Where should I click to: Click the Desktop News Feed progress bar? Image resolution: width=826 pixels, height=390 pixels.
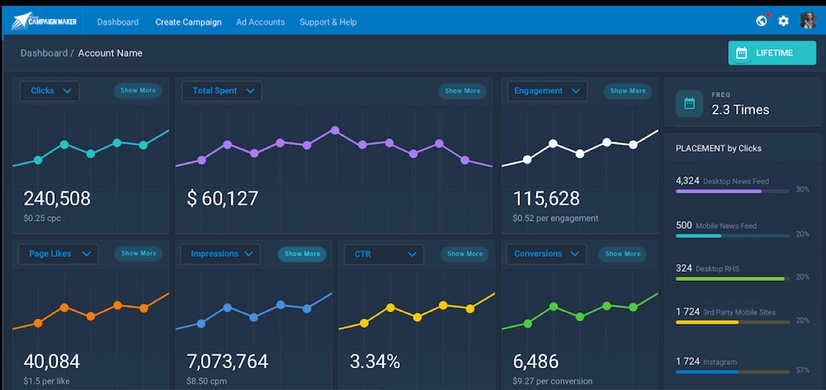(733, 191)
